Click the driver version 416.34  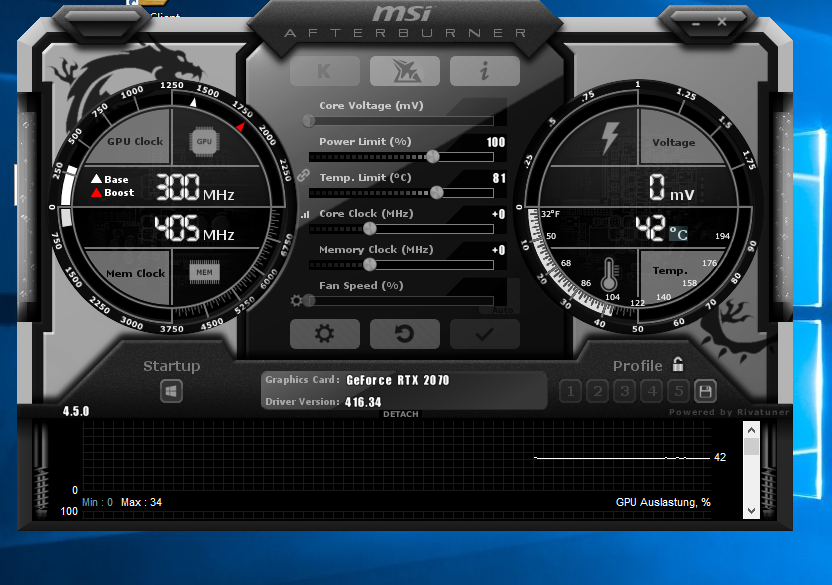[x=363, y=402]
